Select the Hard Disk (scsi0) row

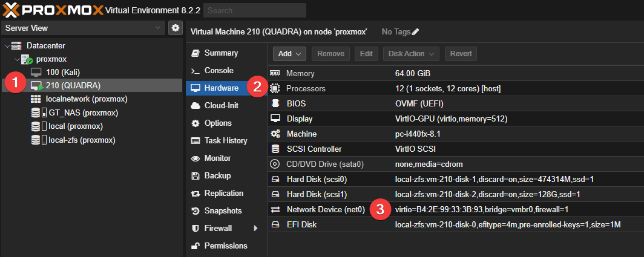click(x=456, y=179)
